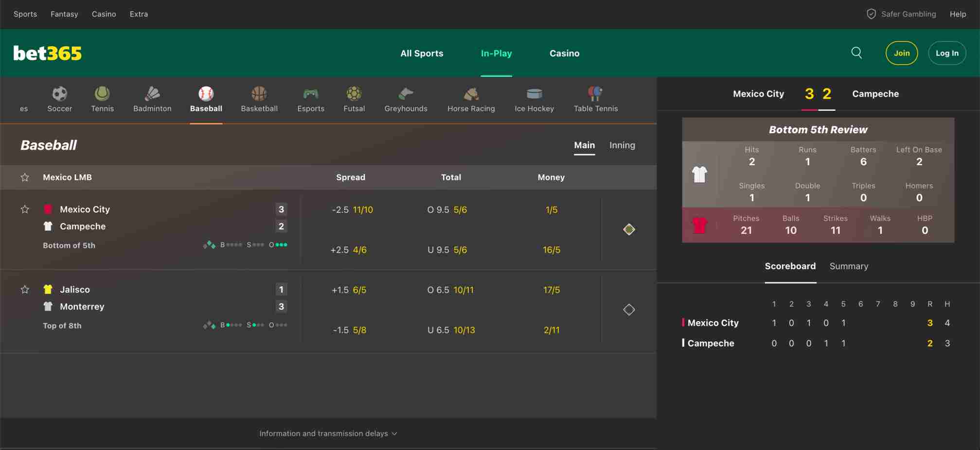Open Fantasy in the top bar
980x450 pixels.
tap(64, 14)
